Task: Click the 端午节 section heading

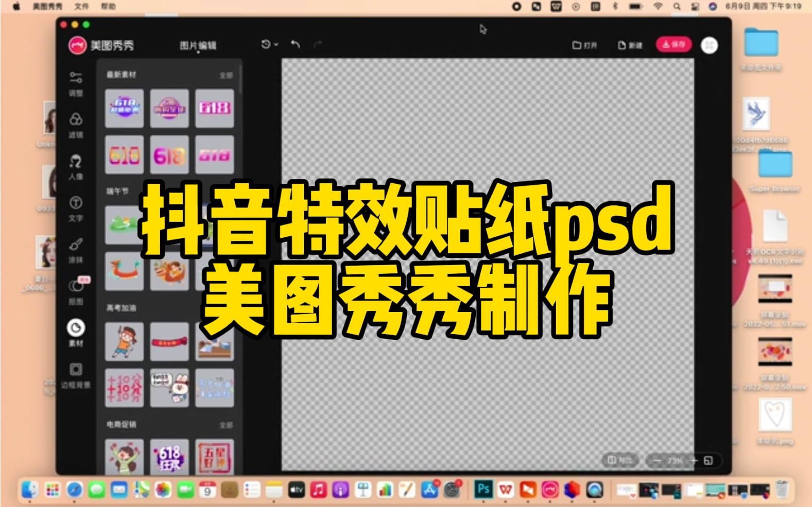Action: 117,191
